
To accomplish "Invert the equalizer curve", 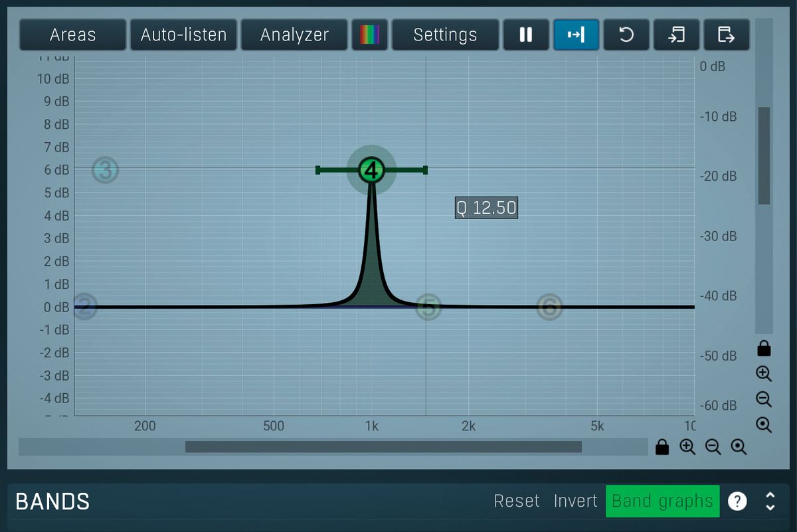I will [x=575, y=501].
